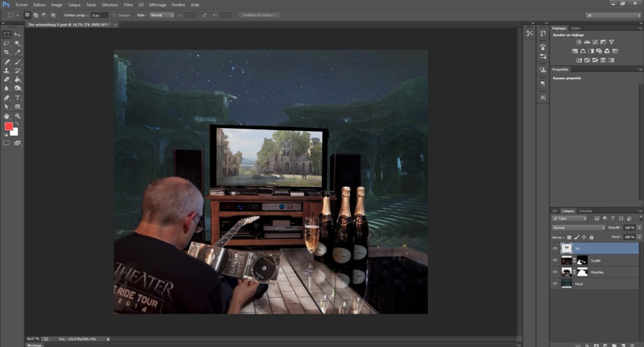Viewport: 644px width, 347px height.
Task: Open the Style dropdown in options bar
Action: point(162,15)
